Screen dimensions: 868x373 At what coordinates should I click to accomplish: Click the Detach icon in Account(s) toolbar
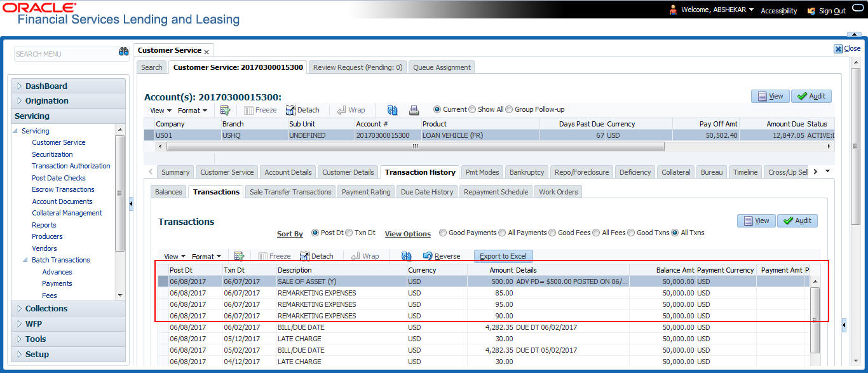point(290,110)
